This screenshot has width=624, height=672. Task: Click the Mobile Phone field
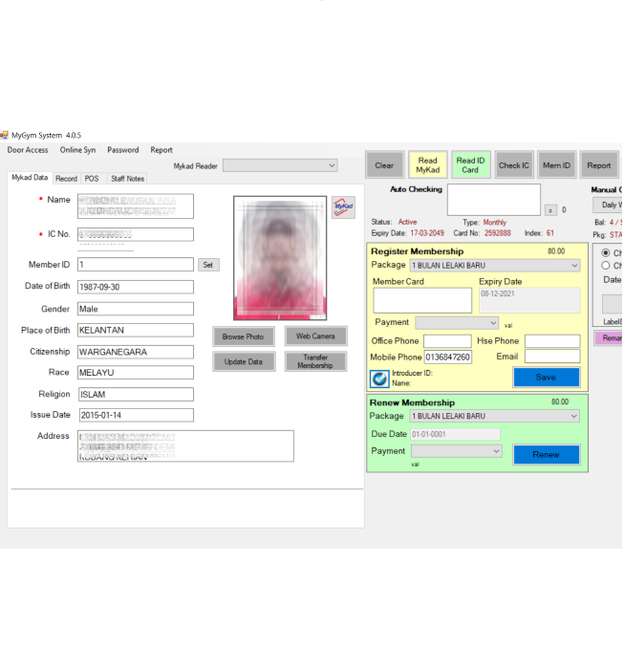pos(448,357)
